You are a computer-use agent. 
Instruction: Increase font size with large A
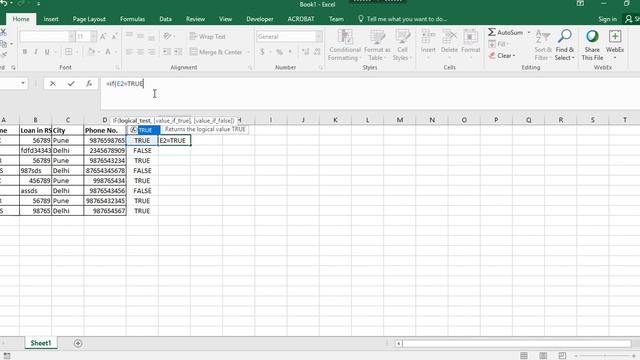[x=103, y=36]
